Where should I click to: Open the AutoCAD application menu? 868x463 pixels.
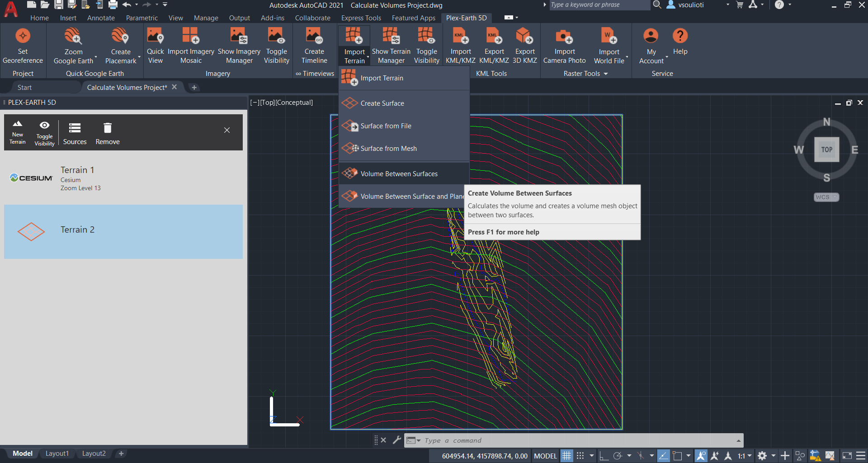pos(11,9)
